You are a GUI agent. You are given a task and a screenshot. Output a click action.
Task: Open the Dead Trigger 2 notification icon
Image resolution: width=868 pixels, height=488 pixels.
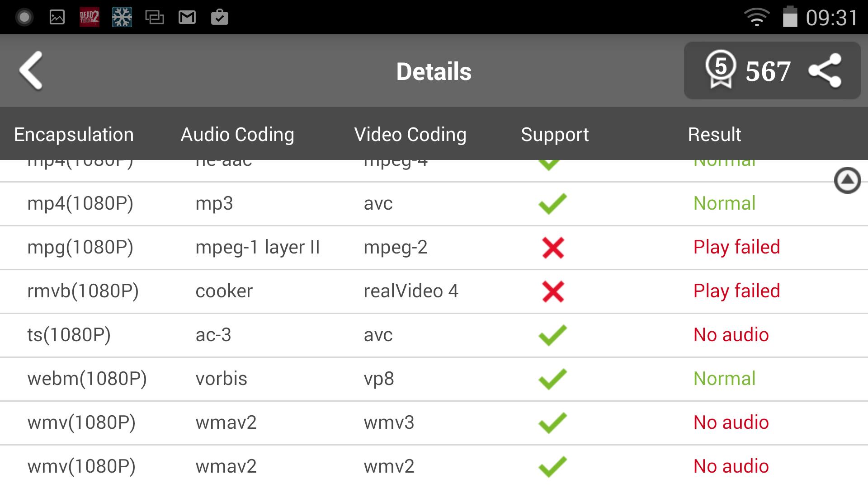tap(89, 17)
